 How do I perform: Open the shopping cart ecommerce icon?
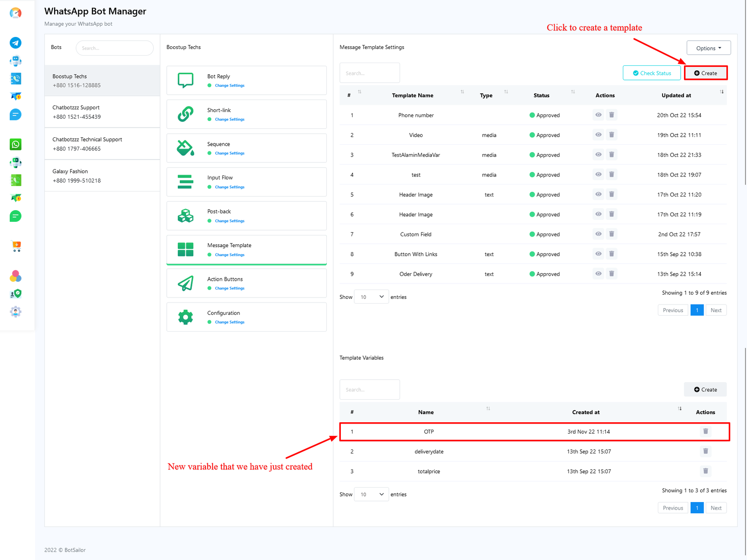pos(16,246)
